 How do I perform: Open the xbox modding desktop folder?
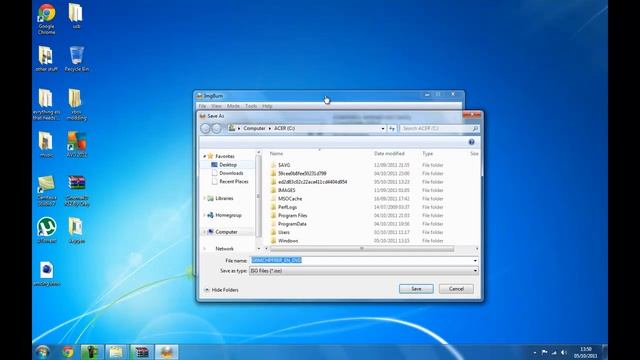(x=76, y=104)
